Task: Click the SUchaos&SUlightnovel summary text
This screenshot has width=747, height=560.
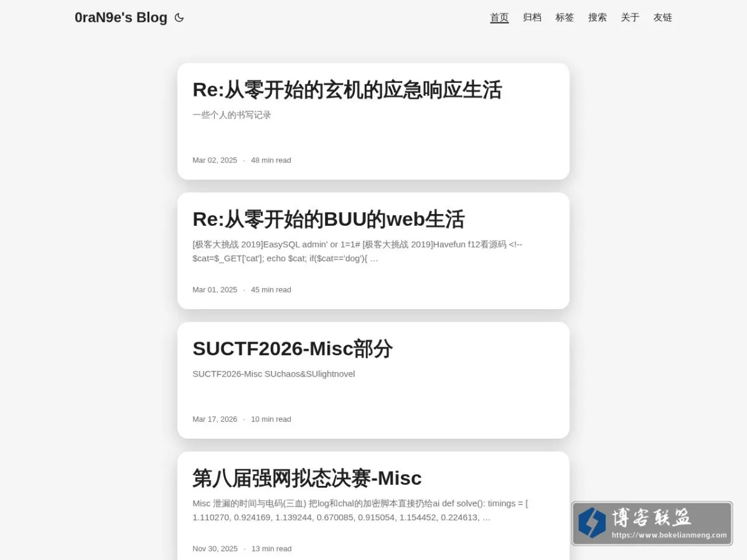Action: (273, 374)
